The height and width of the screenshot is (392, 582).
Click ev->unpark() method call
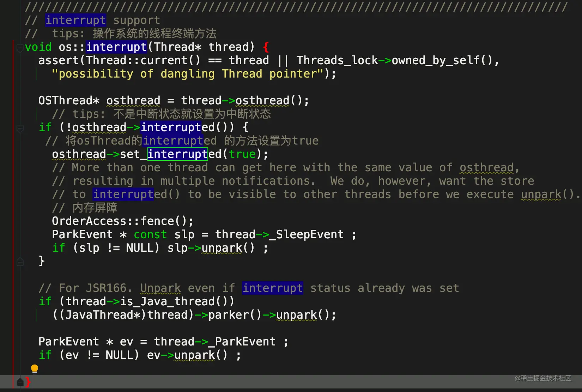point(187,355)
